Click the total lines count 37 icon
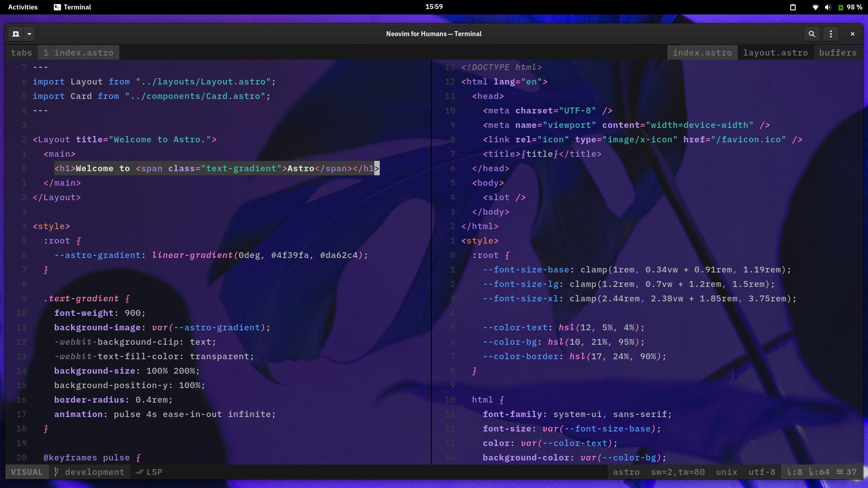868x488 pixels. tap(846, 472)
